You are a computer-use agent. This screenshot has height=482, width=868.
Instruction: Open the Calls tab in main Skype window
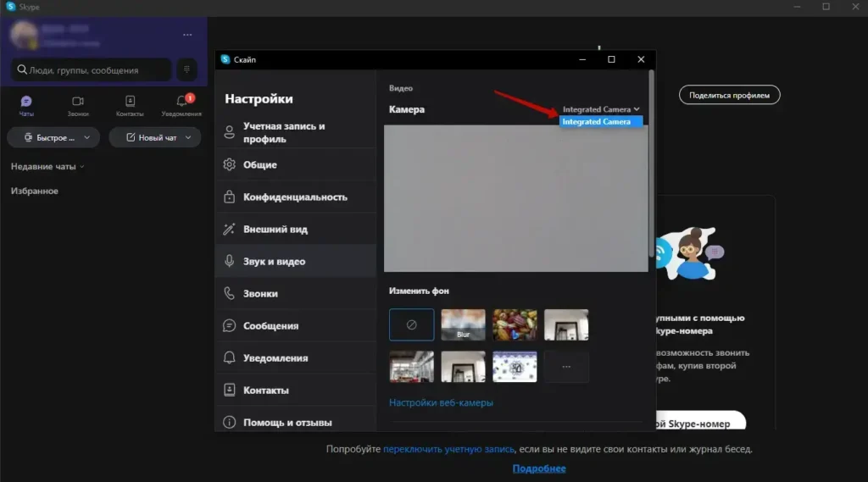tap(78, 105)
